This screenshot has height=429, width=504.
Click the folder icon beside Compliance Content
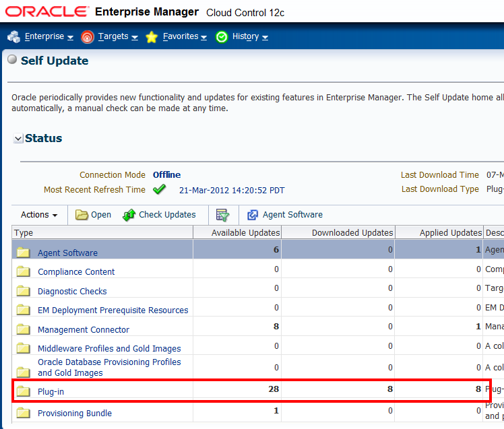pos(23,271)
